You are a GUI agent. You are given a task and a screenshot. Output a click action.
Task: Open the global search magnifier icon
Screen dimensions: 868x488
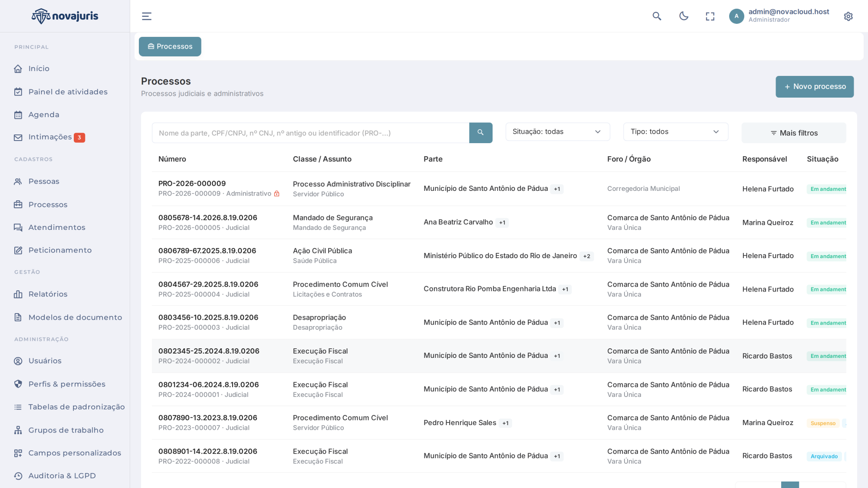[x=657, y=16]
